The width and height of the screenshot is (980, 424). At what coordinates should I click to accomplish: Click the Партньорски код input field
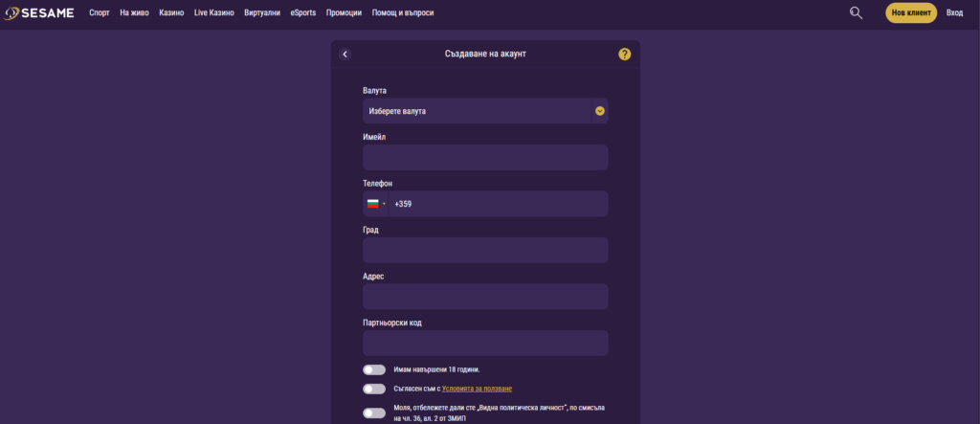coord(485,343)
